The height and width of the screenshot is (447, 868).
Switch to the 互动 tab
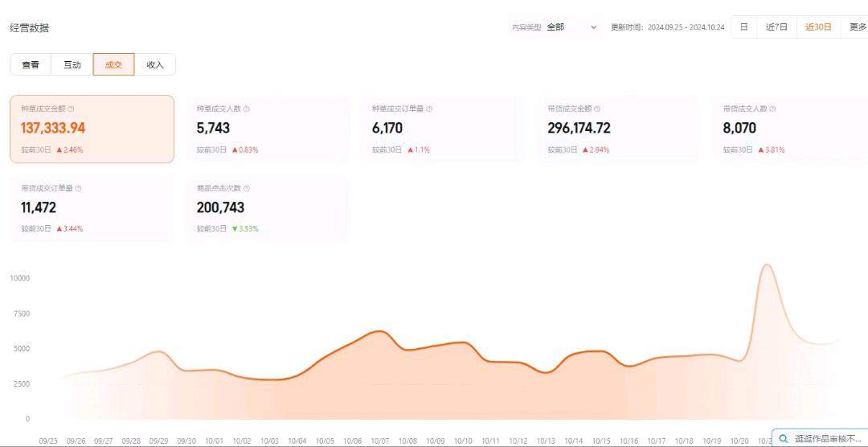click(x=72, y=65)
